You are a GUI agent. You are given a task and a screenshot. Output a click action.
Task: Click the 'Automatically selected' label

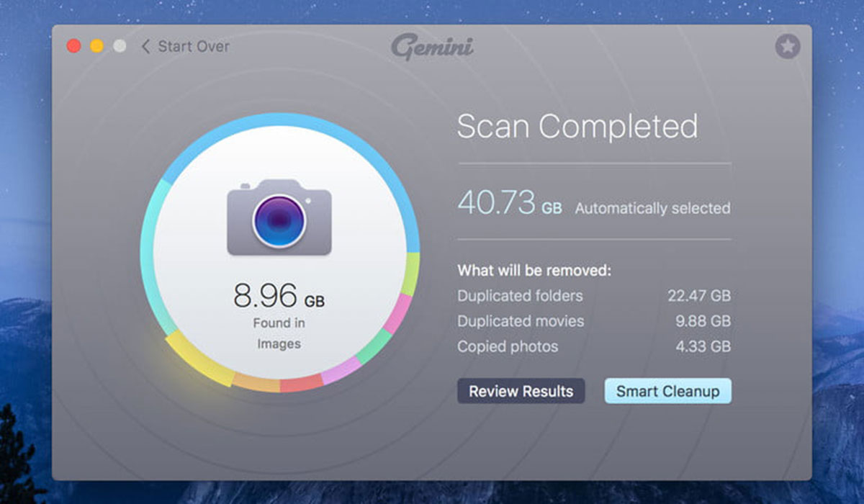tap(652, 209)
